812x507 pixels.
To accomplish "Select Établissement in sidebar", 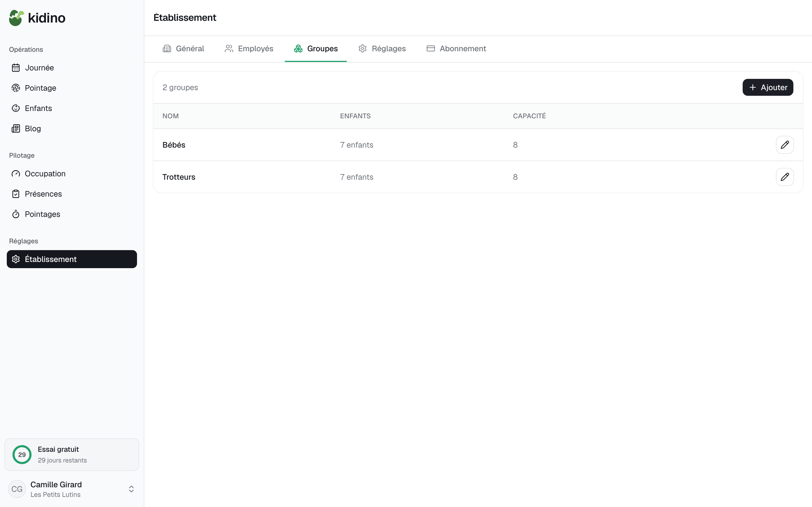I will click(x=72, y=259).
